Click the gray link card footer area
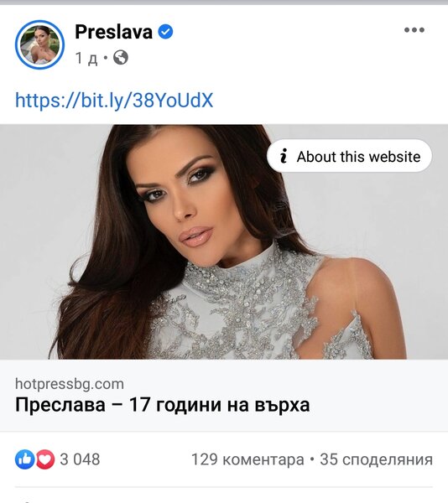 tap(224, 395)
